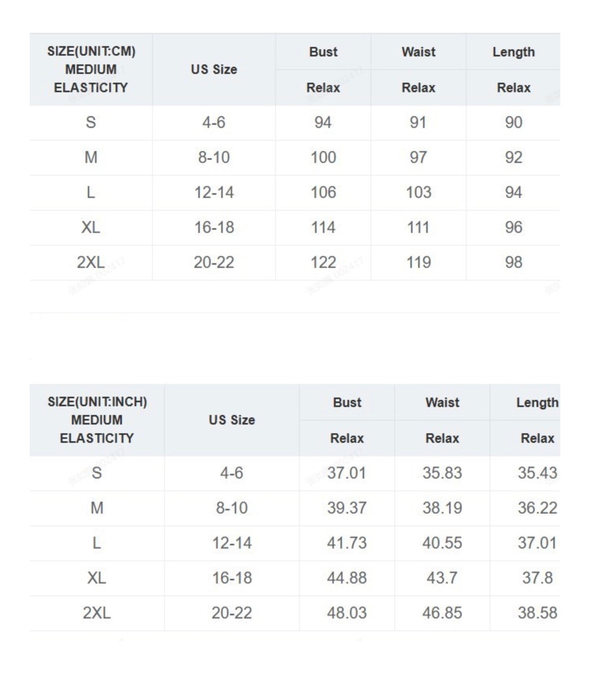Click the XL length value 37.8
This screenshot has height=700, width=602.
pos(537,578)
